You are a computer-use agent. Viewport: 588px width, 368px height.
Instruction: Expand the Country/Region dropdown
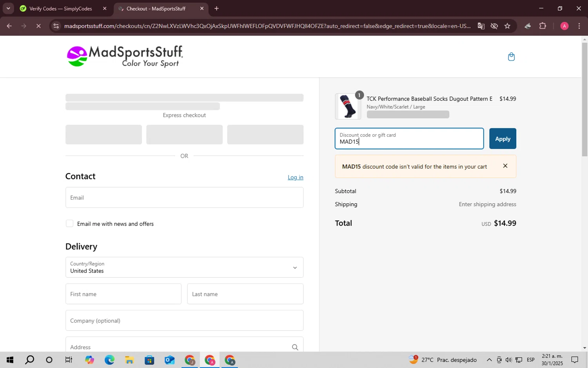184,267
